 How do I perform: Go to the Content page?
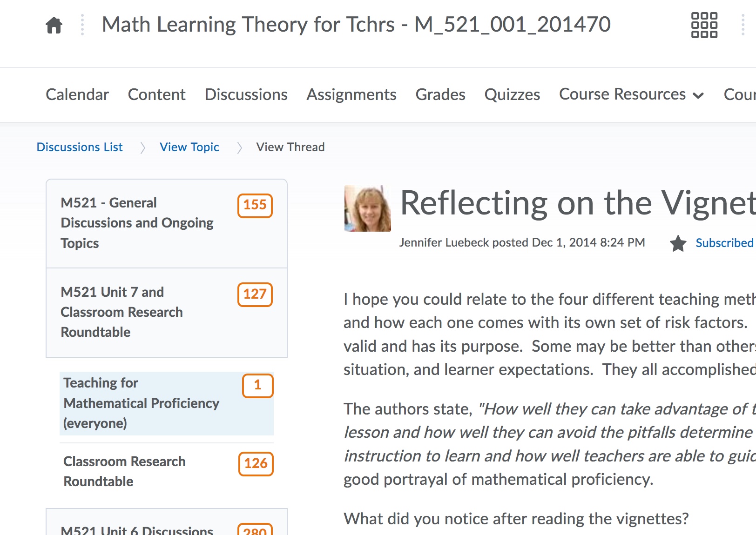point(156,94)
